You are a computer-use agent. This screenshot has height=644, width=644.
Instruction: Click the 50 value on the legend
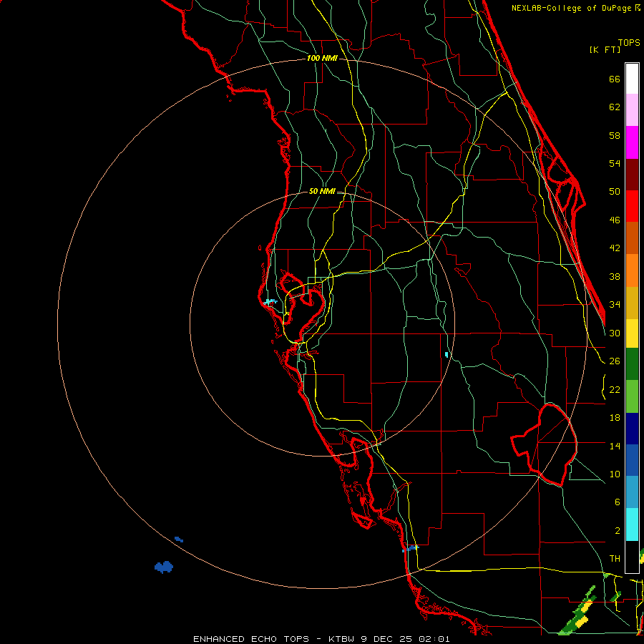(615, 192)
